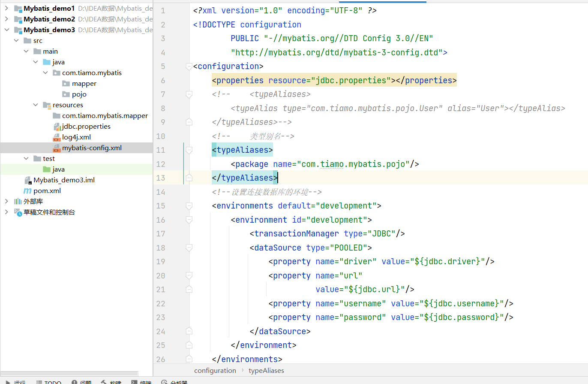Select the test folder icon
588x384 pixels.
click(37, 159)
